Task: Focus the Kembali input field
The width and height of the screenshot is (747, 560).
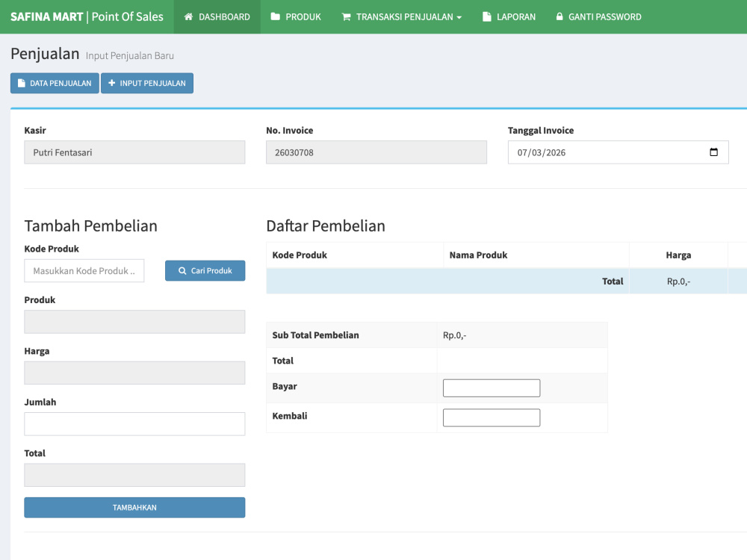Action: click(x=492, y=417)
